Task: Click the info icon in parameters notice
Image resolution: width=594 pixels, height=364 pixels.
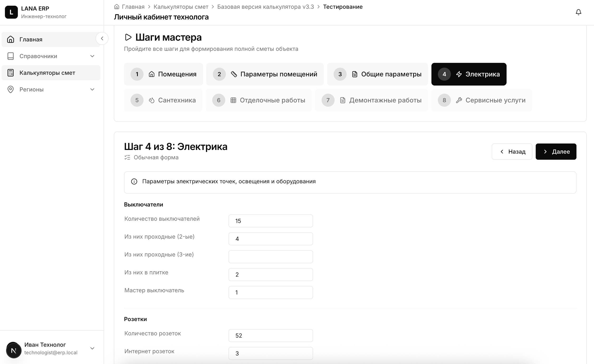Action: (x=134, y=182)
